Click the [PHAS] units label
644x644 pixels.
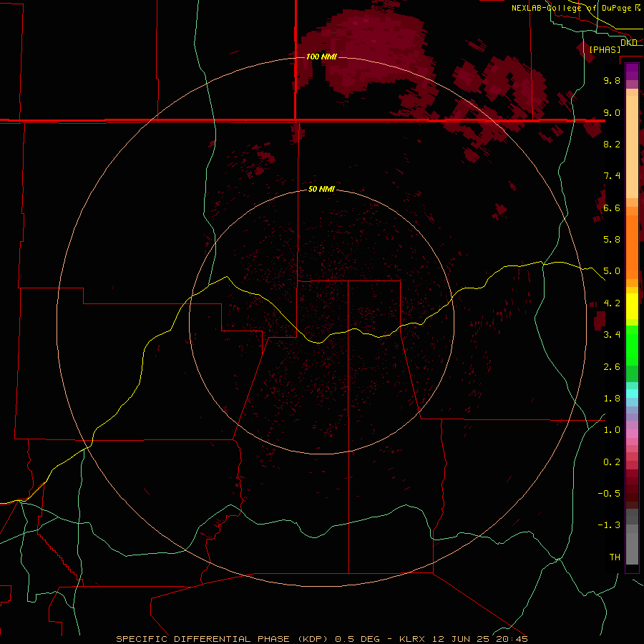pyautogui.click(x=605, y=49)
